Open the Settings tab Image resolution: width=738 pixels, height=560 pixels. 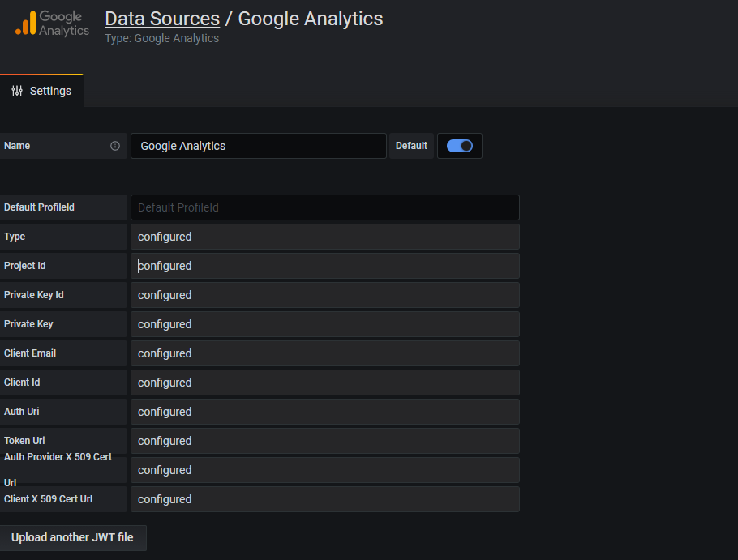click(41, 91)
